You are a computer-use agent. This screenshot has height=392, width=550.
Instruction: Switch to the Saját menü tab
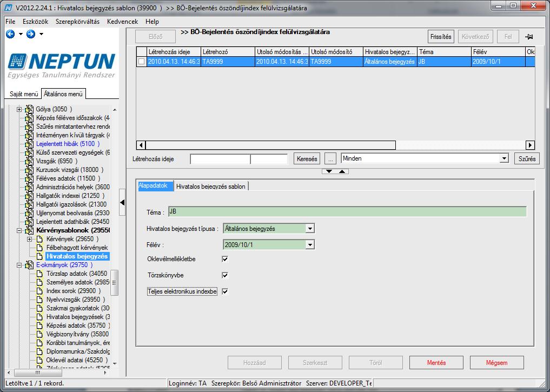24,94
